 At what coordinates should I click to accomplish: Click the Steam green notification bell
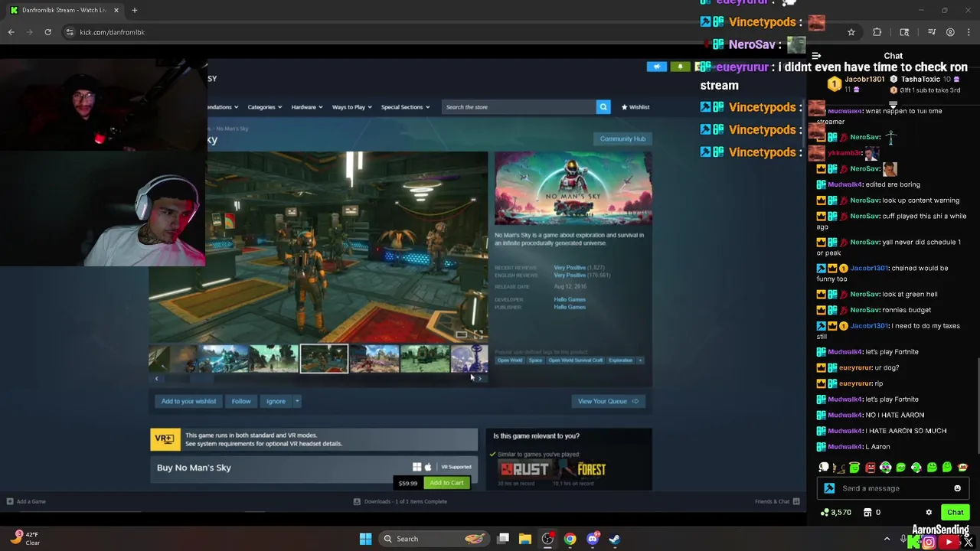(x=680, y=67)
